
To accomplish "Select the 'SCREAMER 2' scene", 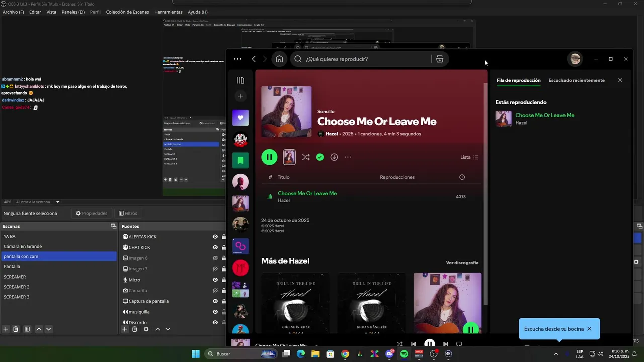I will 58,287.
